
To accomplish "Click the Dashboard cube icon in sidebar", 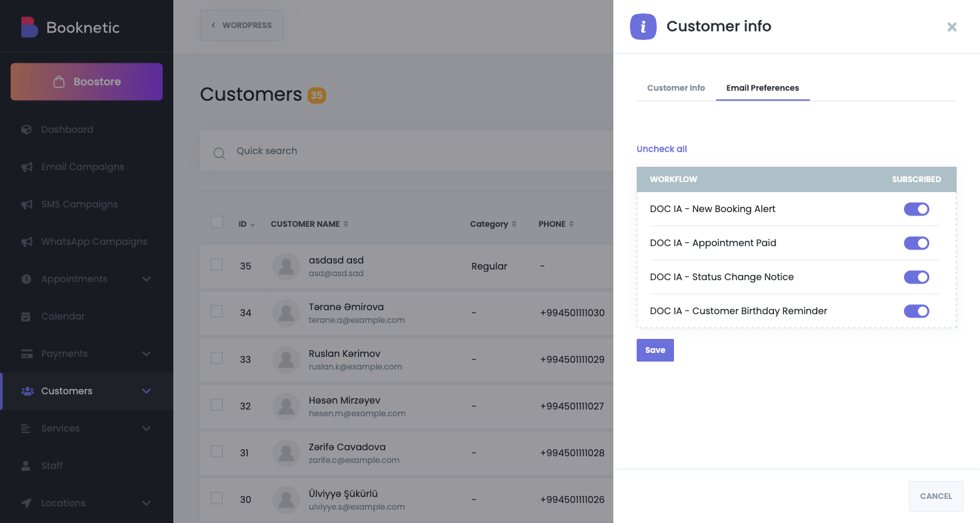I will 27,129.
